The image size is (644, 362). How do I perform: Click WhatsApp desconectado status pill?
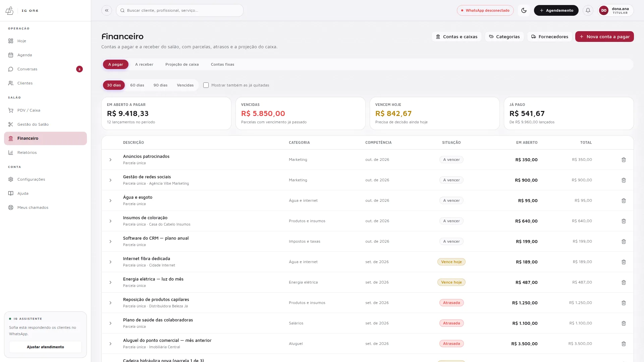[485, 10]
